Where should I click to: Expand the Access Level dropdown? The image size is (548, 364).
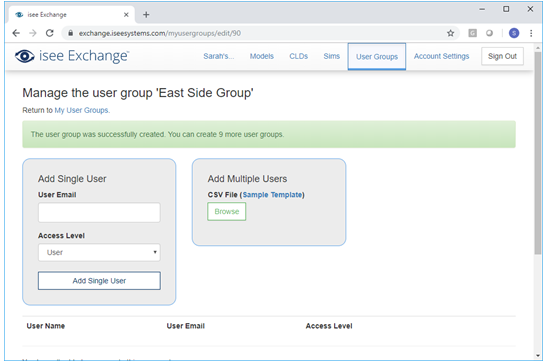pyautogui.click(x=99, y=252)
